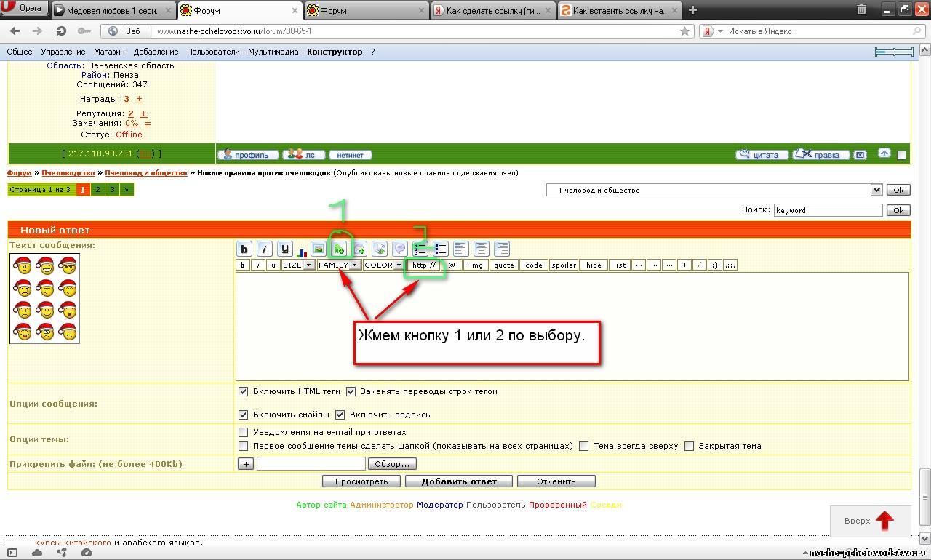Image resolution: width=931 pixels, height=560 pixels.
Task: Click the angry Santa-hat smiley
Action: (23, 267)
